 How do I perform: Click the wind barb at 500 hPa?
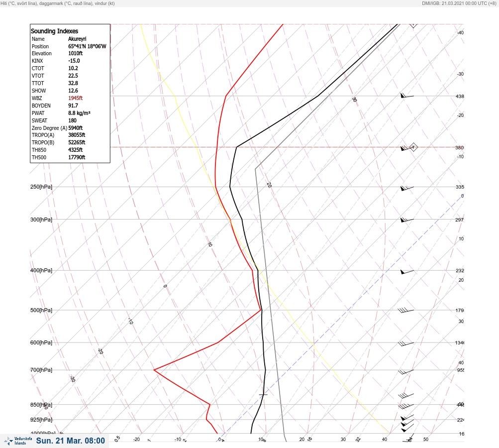[x=406, y=310]
